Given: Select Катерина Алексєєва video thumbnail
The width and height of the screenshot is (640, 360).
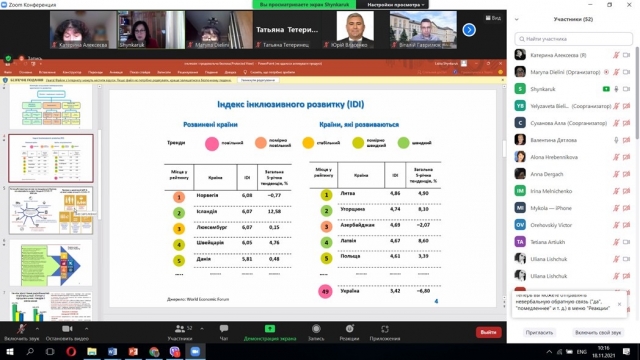Looking at the screenshot, I should tap(83, 30).
